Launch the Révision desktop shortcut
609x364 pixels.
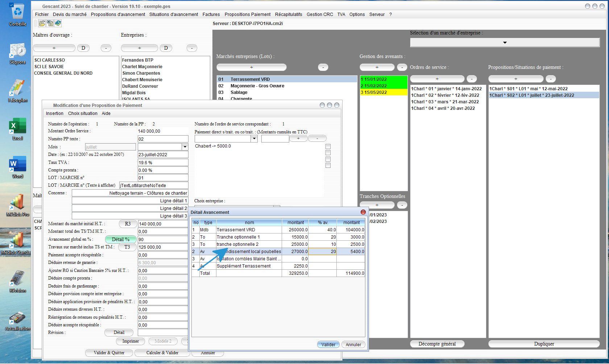tap(17, 281)
